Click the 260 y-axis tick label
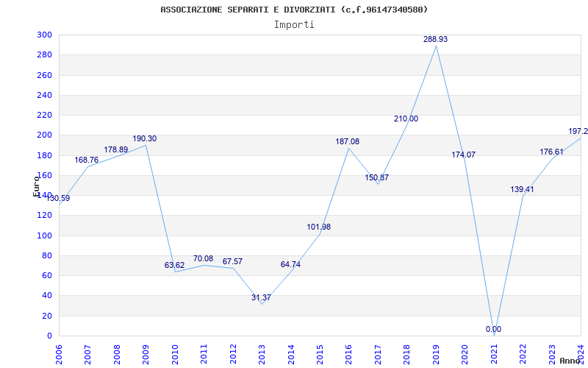Image resolution: width=588 pixels, height=368 pixels. [x=44, y=75]
